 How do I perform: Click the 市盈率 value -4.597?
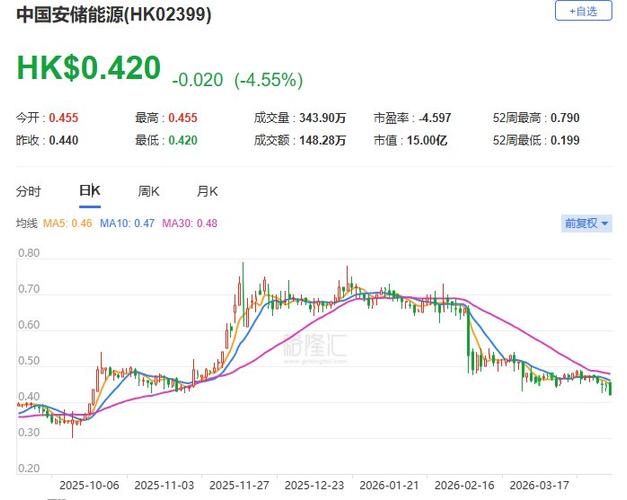point(435,118)
